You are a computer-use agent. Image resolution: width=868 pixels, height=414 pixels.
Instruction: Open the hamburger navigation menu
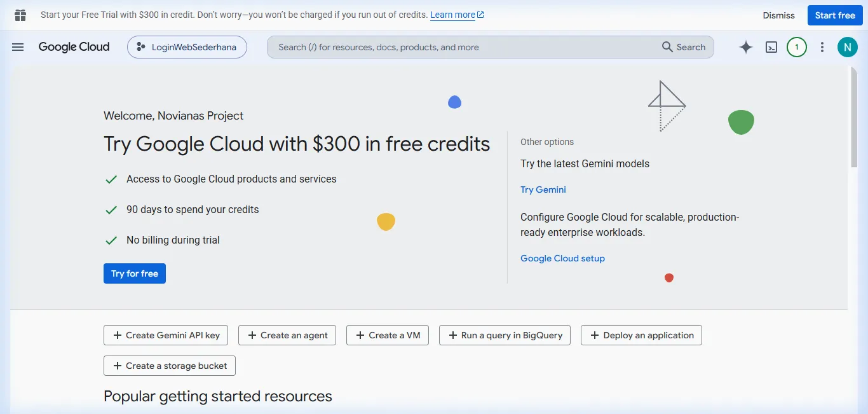(18, 47)
